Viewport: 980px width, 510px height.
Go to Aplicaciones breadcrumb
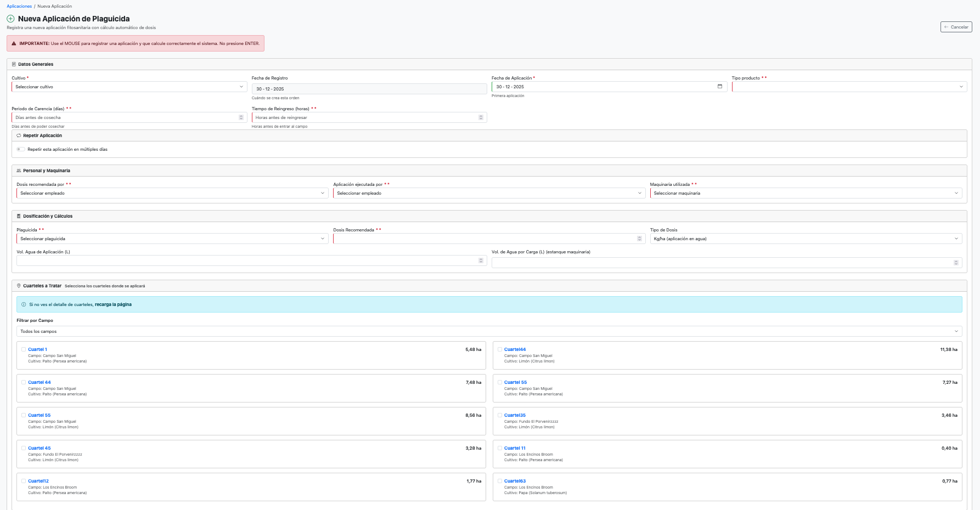19,6
